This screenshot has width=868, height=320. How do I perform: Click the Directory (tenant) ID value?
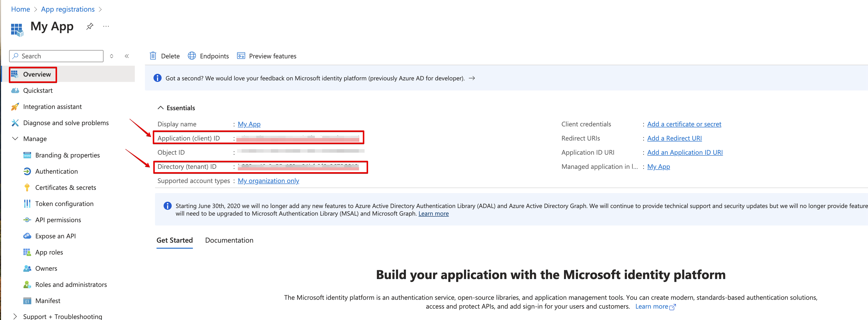coord(298,167)
